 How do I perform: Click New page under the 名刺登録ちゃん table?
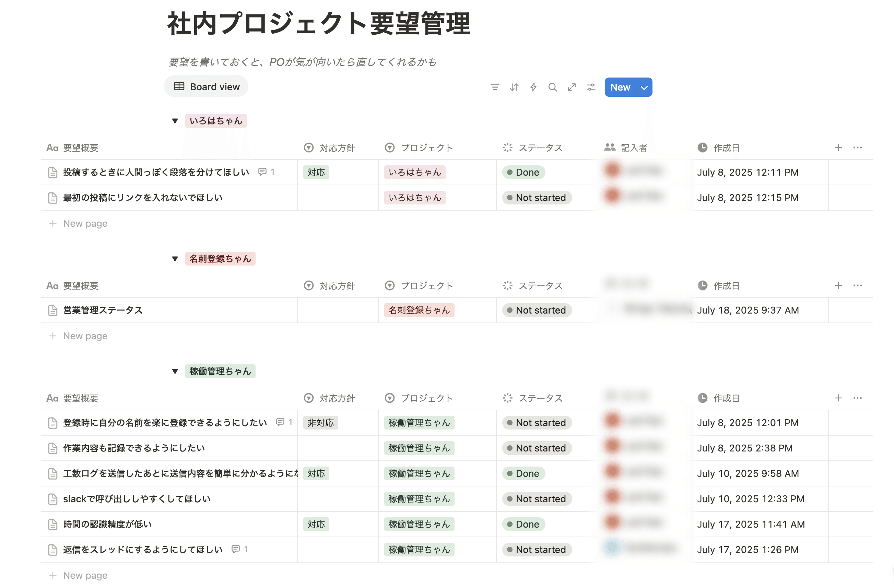click(x=85, y=336)
